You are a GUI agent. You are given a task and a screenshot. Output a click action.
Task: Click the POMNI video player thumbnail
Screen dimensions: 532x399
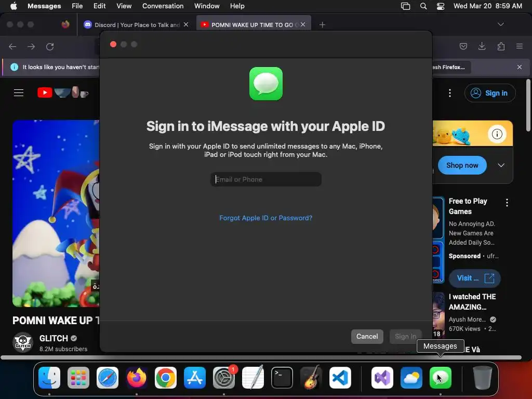coord(56,214)
